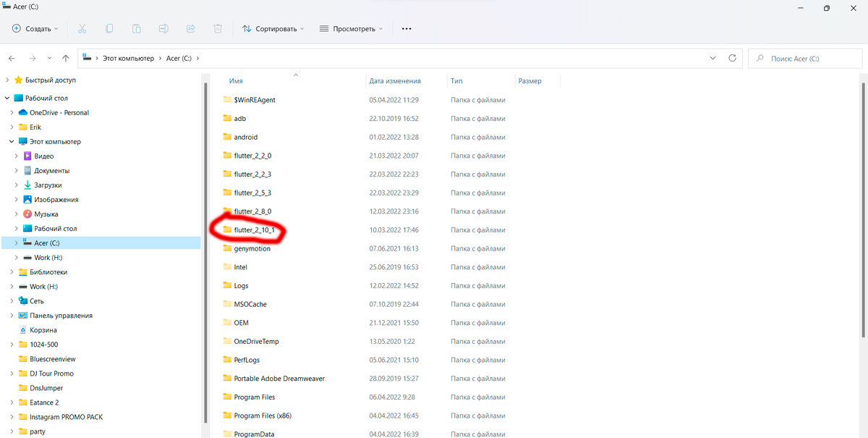Image resolution: width=868 pixels, height=438 pixels.
Task: Go up one level with up arrow
Action: pyautogui.click(x=66, y=58)
